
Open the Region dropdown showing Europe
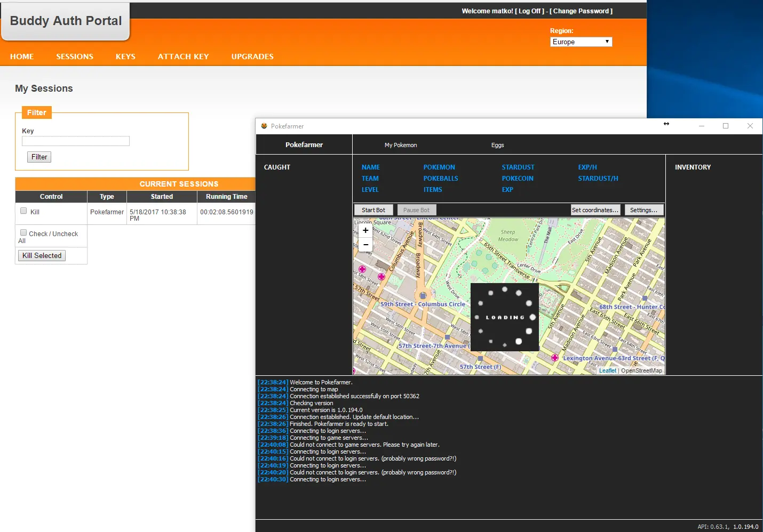(x=581, y=42)
